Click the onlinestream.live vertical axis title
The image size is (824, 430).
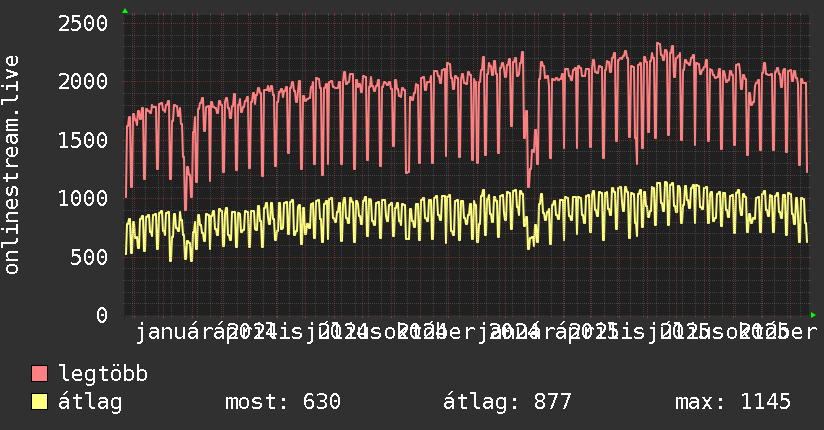click(x=12, y=165)
